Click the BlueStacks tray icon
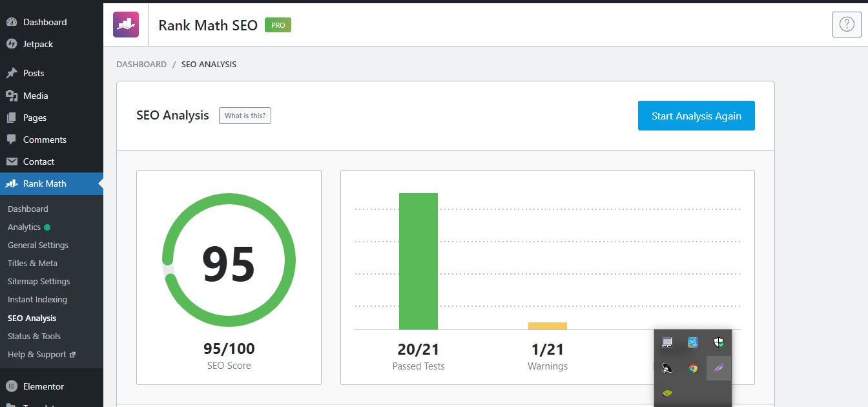Screen dimensions: 868x407 click(x=667, y=393)
